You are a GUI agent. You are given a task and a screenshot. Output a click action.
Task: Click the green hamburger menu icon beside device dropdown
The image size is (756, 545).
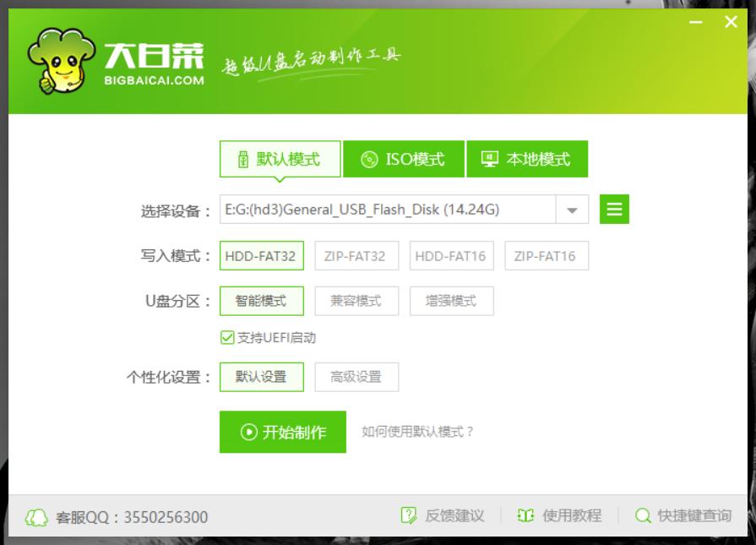point(614,209)
